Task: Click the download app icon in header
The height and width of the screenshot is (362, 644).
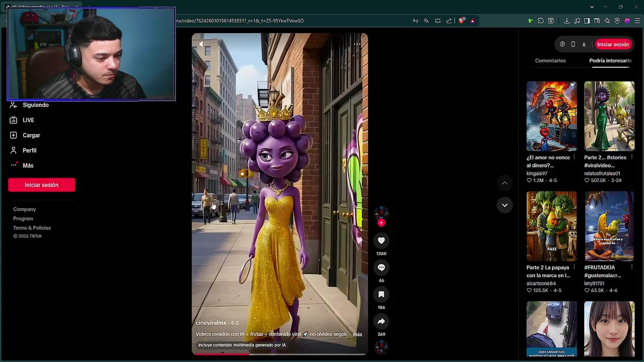Action: tap(584, 44)
